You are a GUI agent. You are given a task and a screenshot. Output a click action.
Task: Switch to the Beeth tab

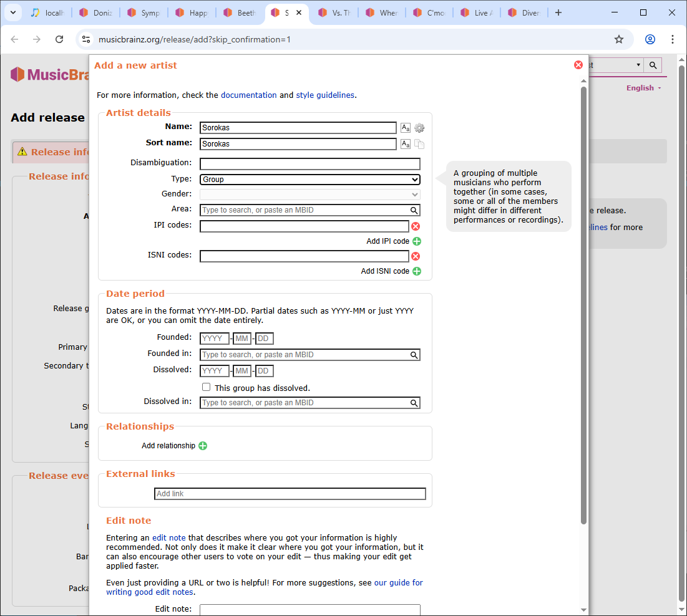[239, 12]
